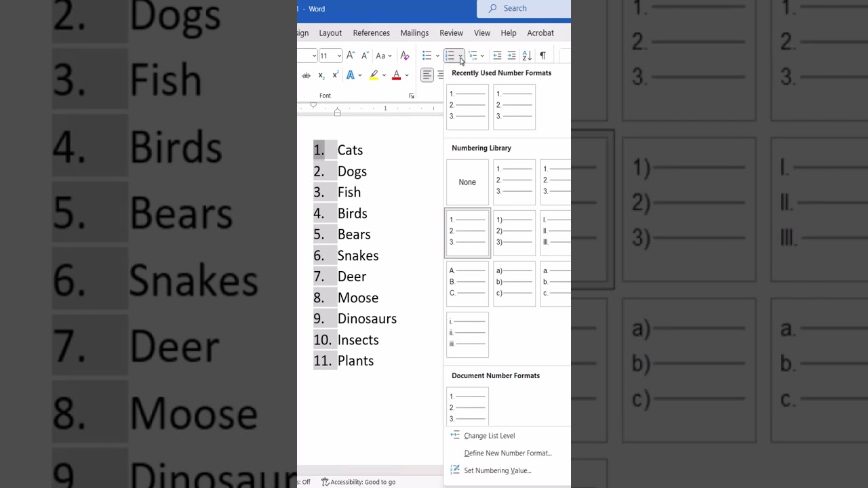The width and height of the screenshot is (868, 488).
Task: Expand the Numbering dropdown arrow
Action: (x=460, y=56)
